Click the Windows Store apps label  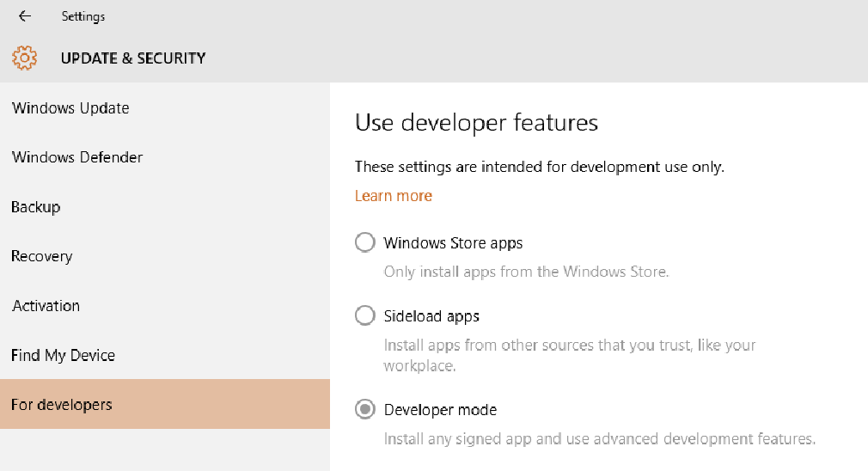pos(453,243)
